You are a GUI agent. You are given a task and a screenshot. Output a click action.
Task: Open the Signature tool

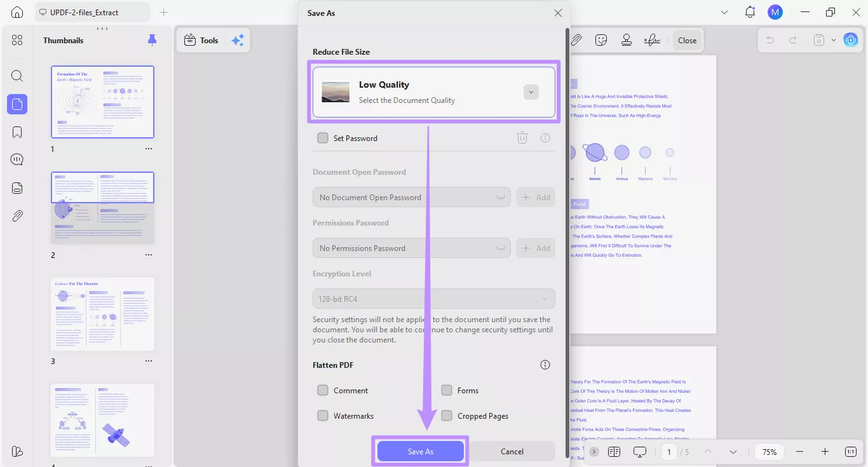pyautogui.click(x=652, y=39)
